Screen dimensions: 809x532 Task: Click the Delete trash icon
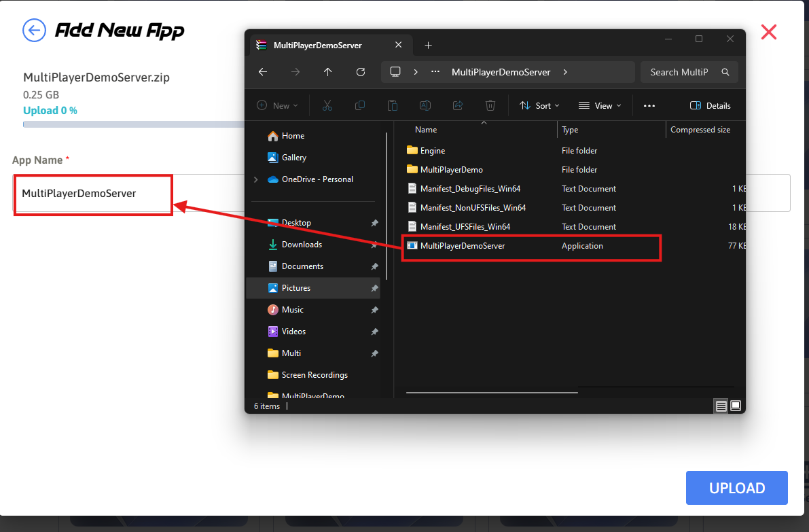(x=490, y=105)
